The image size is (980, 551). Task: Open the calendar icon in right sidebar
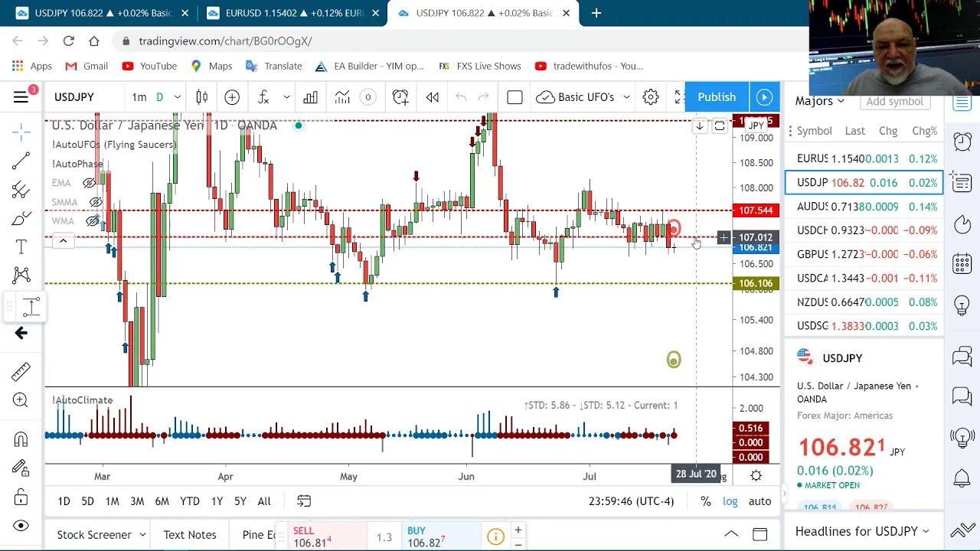coord(962,264)
